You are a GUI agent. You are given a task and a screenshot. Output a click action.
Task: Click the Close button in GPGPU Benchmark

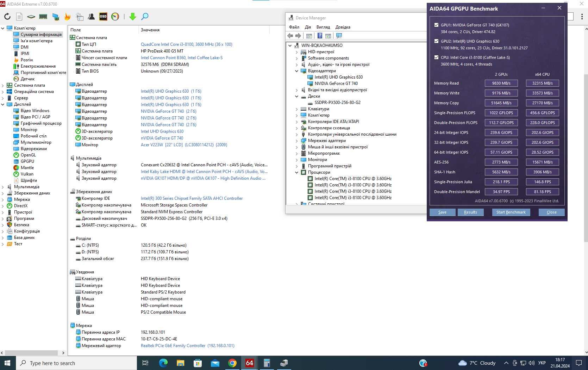(x=552, y=212)
